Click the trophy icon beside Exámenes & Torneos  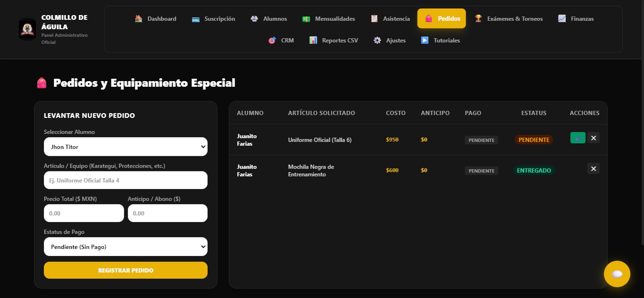tap(478, 19)
